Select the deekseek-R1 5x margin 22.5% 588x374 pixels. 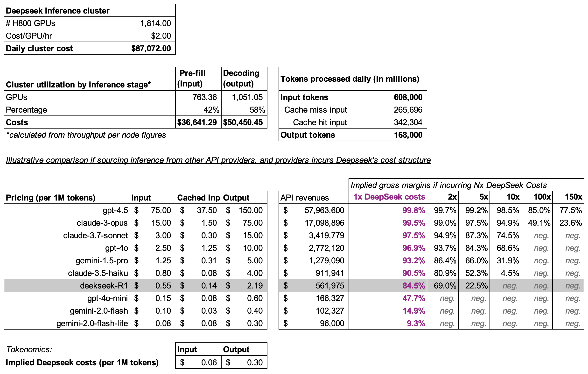(x=476, y=286)
